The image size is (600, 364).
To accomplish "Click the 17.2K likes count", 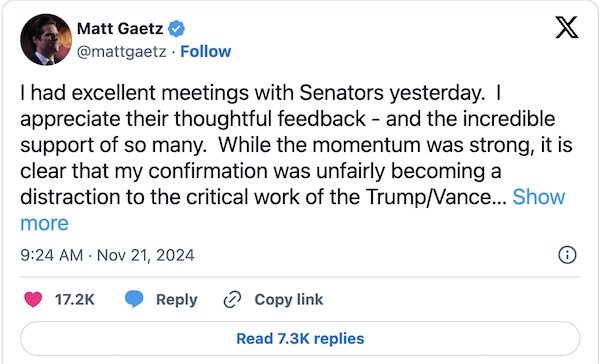I will click(75, 300).
